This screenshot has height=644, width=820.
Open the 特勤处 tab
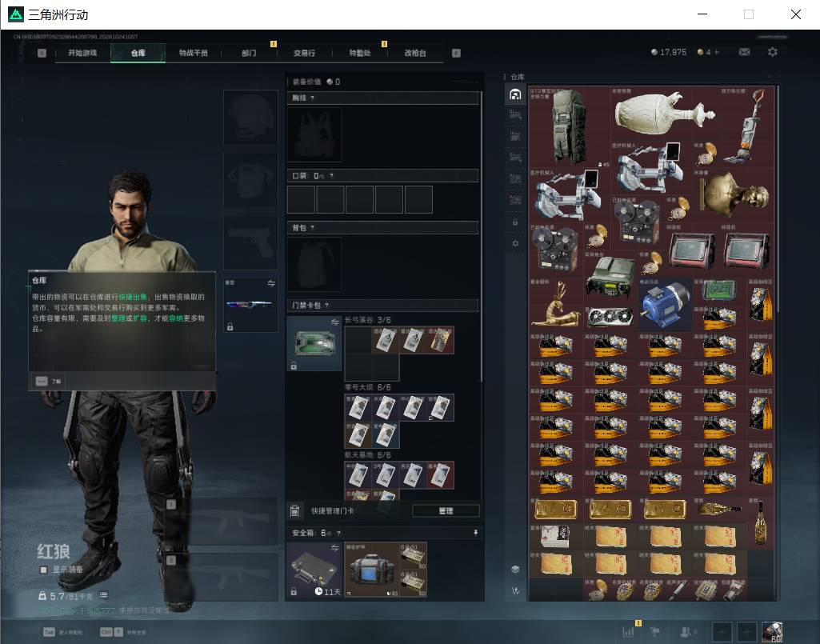360,53
